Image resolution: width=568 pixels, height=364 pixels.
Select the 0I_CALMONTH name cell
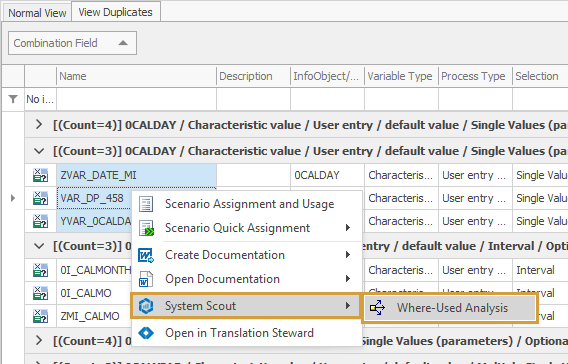(x=94, y=270)
